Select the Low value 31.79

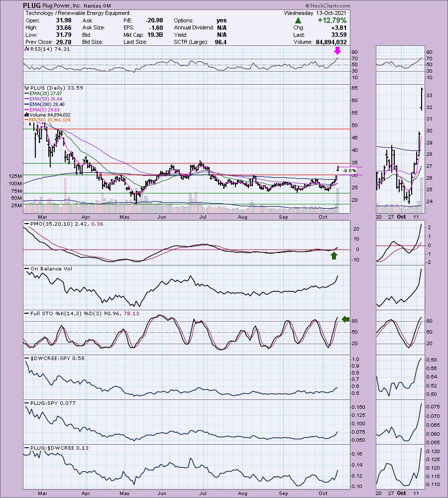(64, 35)
